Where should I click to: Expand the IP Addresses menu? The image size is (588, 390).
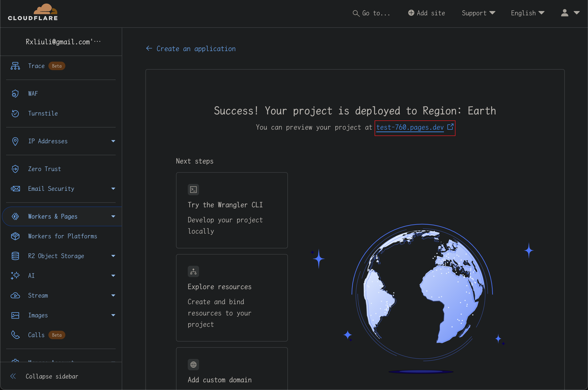[x=113, y=141]
